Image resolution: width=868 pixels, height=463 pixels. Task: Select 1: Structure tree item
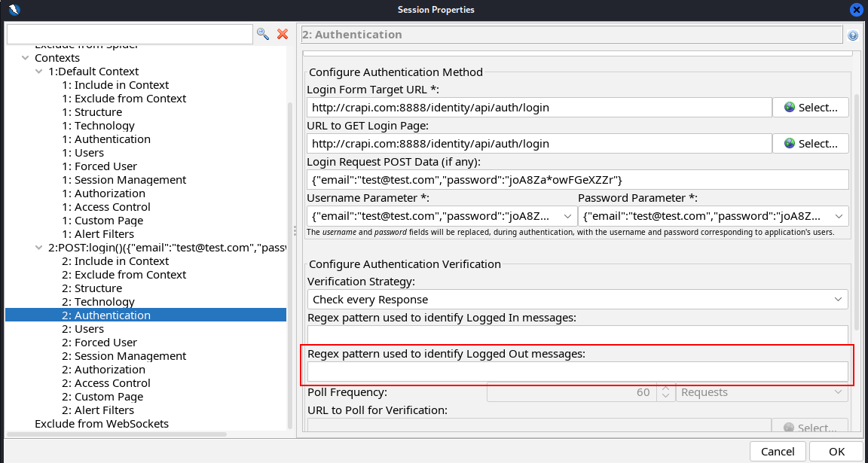[92, 112]
